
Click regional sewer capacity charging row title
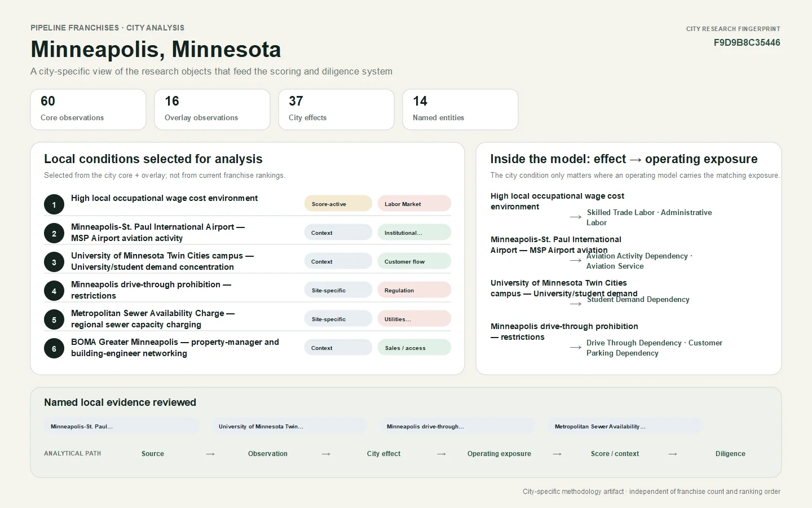pos(153,319)
